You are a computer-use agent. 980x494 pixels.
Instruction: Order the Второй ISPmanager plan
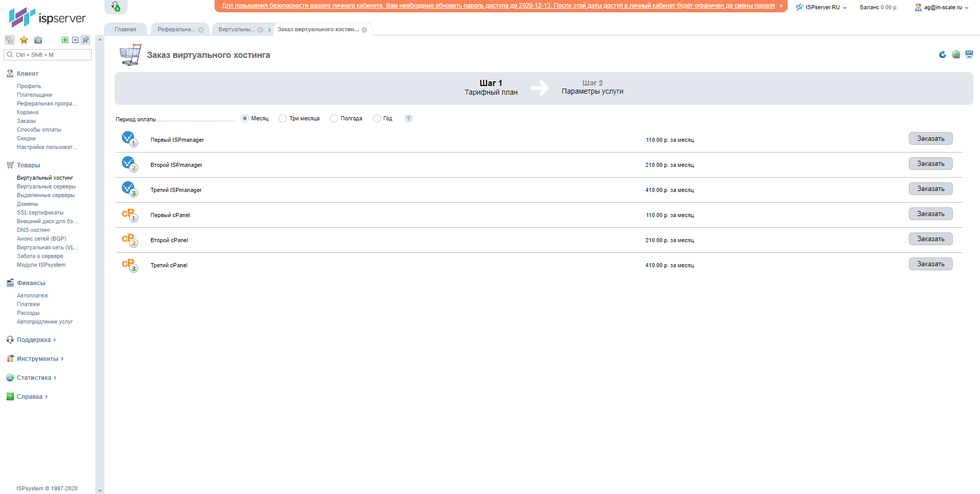coord(930,164)
